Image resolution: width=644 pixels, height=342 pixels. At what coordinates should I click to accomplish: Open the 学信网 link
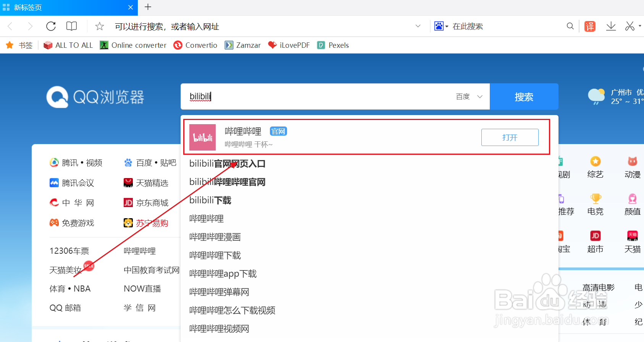[x=140, y=308]
